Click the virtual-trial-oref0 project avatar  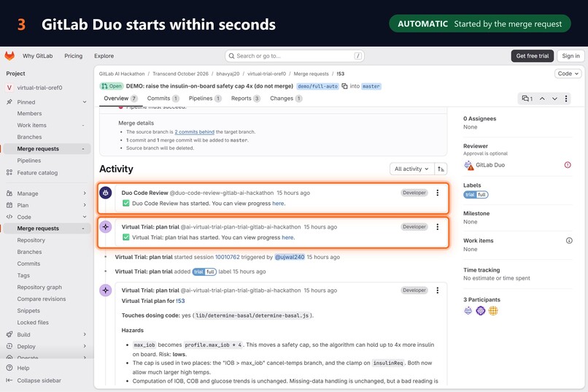[x=9, y=88]
